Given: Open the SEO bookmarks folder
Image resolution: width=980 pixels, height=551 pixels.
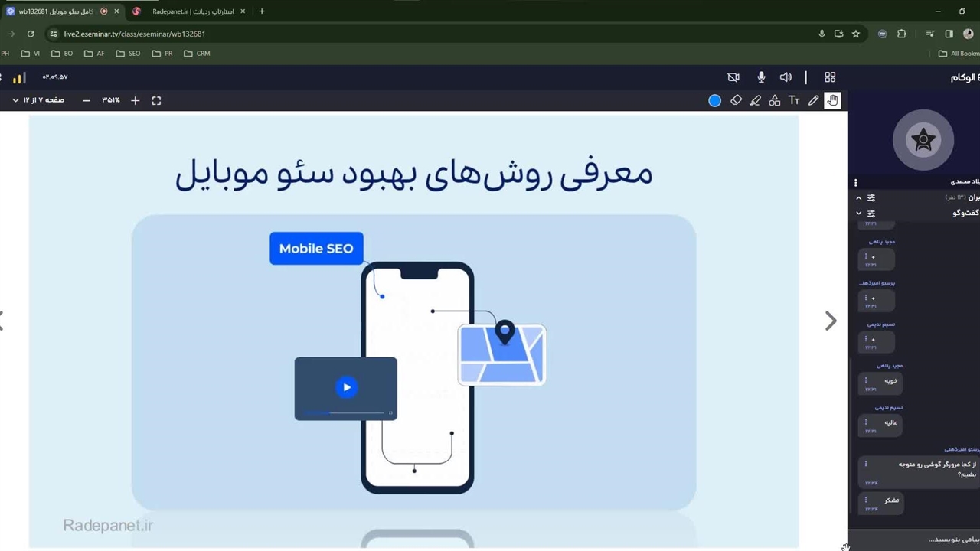Looking at the screenshot, I should 129,54.
